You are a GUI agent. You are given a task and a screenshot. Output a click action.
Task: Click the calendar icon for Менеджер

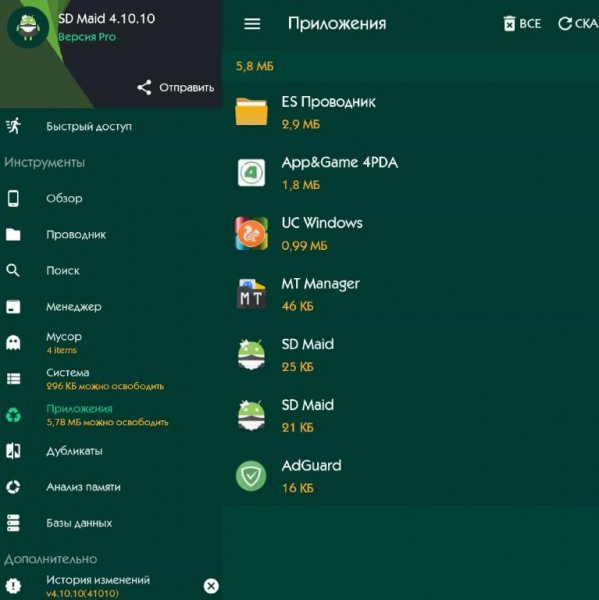[x=13, y=307]
